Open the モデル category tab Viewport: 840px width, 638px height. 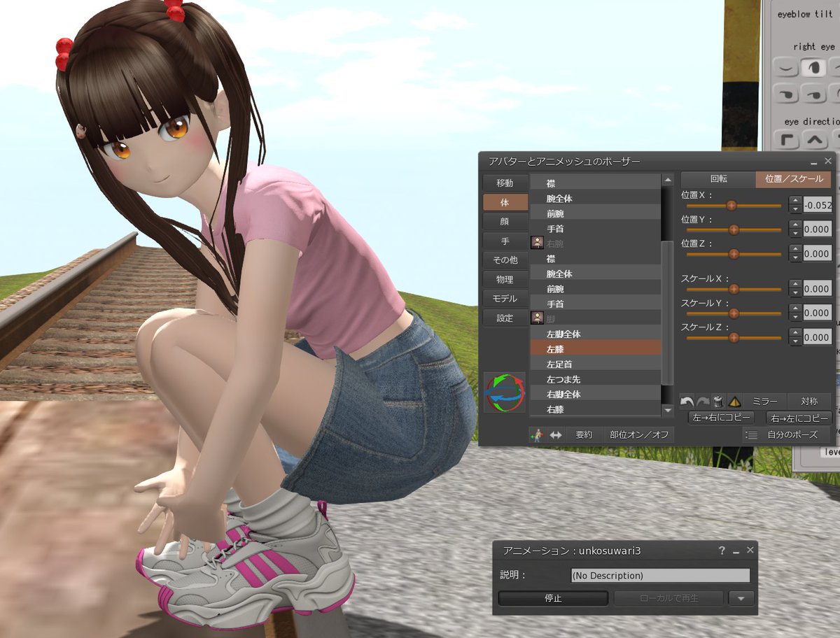pyautogui.click(x=505, y=299)
